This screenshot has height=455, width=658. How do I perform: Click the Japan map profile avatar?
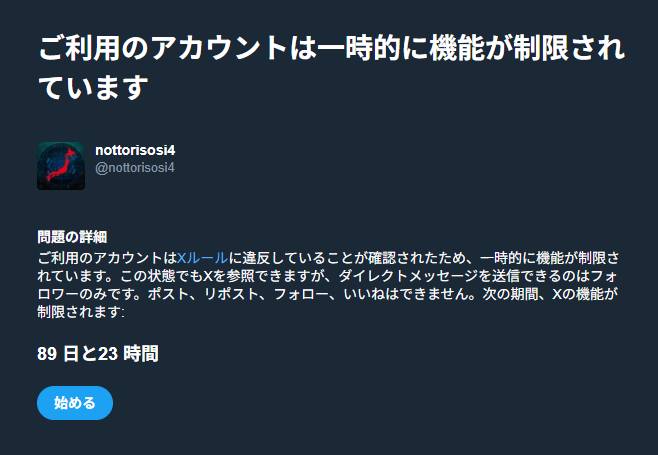(x=61, y=166)
